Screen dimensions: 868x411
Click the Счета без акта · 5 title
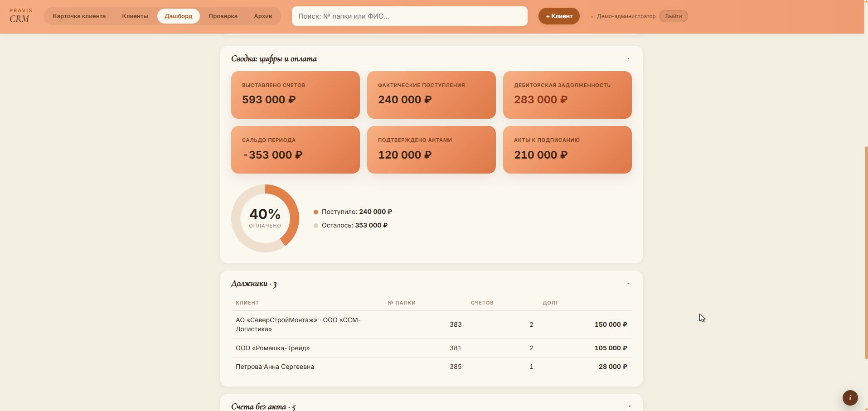pos(263,406)
